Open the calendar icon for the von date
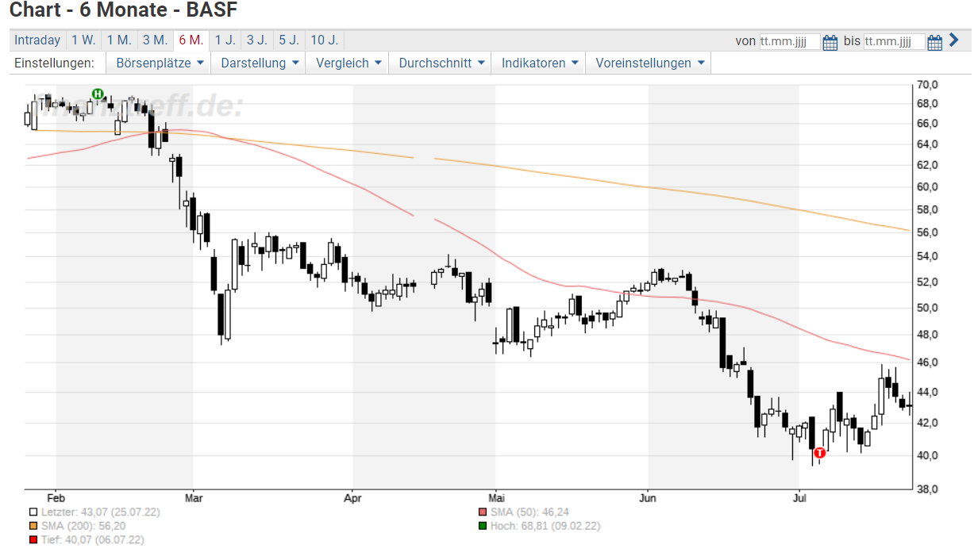 (x=831, y=42)
